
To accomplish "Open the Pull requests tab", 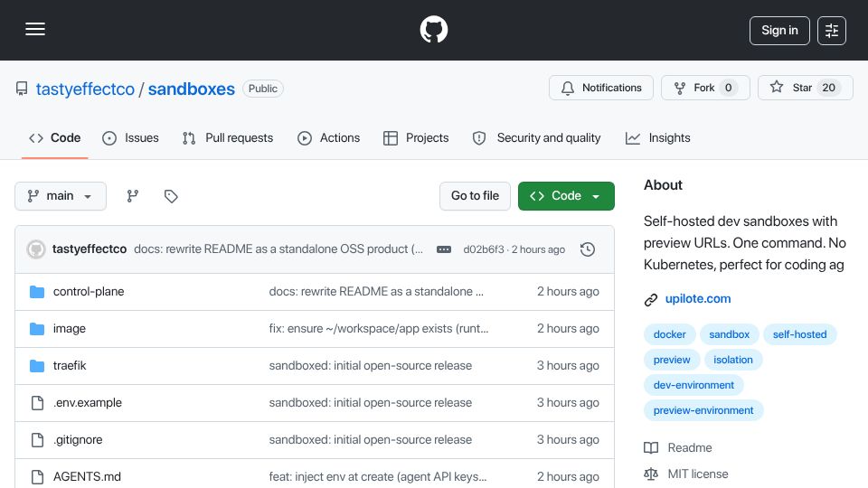I will 228,137.
